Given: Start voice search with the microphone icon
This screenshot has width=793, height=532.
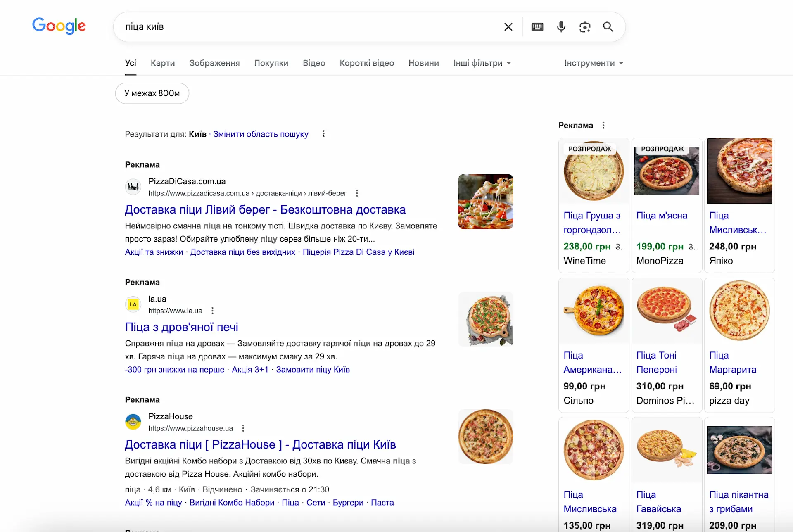Looking at the screenshot, I should 561,27.
